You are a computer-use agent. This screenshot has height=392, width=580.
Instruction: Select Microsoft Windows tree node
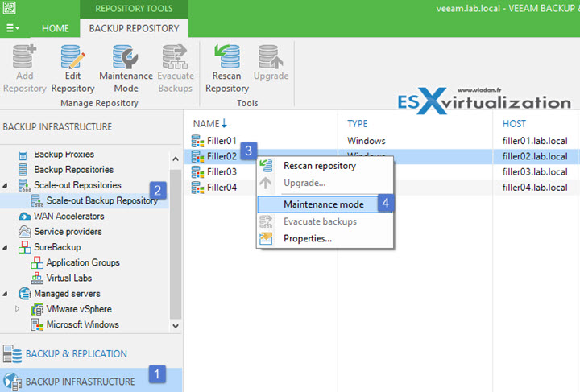pyautogui.click(x=82, y=324)
